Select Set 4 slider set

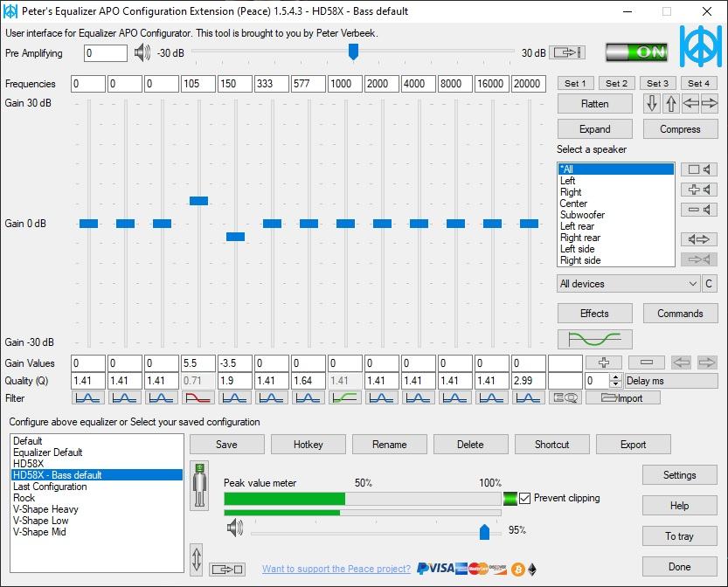[x=699, y=84]
